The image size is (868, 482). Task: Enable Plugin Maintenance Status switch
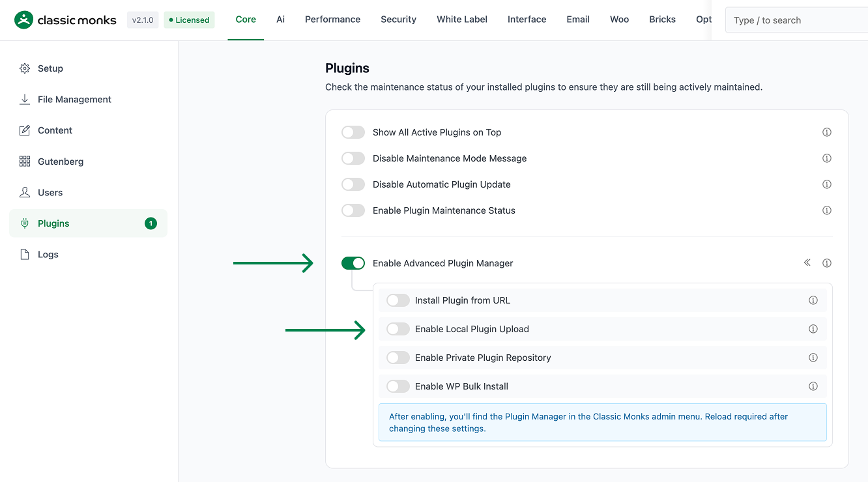pos(353,210)
